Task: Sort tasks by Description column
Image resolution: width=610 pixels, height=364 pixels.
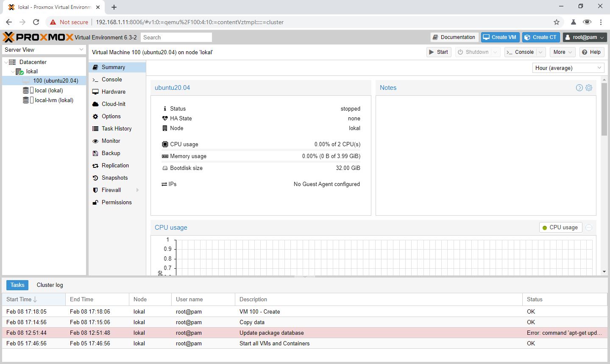Action: point(379,299)
